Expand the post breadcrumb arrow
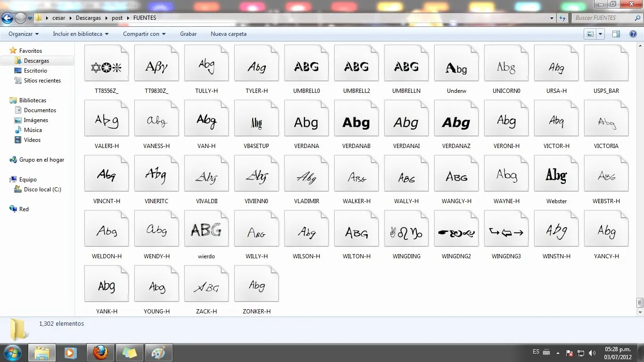Screen dimensions: 644x362 [x=128, y=18]
